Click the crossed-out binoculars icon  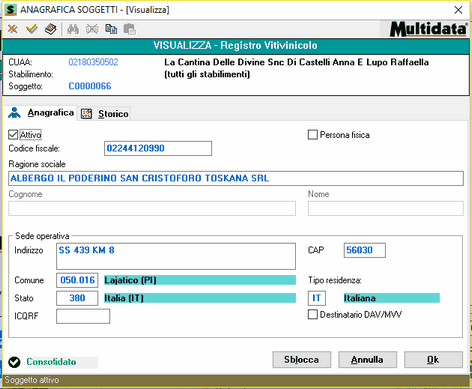click(92, 29)
